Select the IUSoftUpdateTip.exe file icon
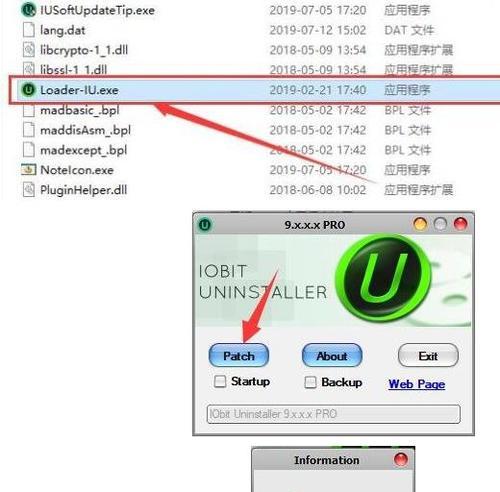Image resolution: width=500 pixels, height=492 pixels. [x=29, y=10]
